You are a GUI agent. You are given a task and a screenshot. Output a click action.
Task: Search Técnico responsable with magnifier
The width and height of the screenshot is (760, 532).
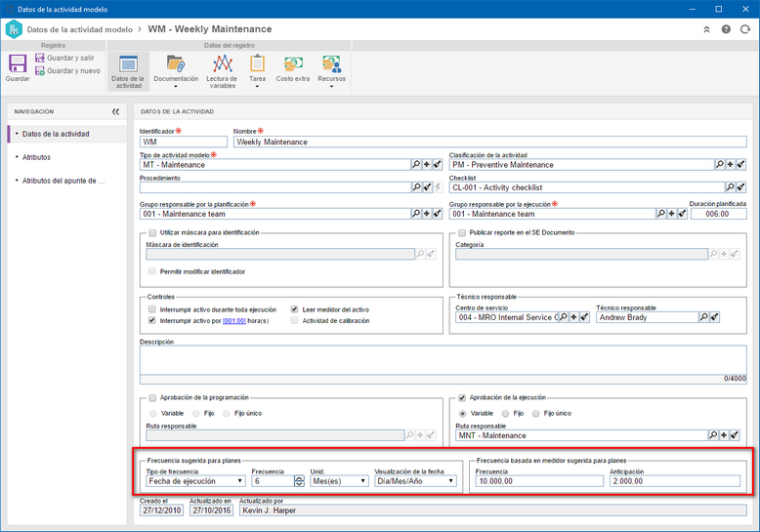point(703,317)
